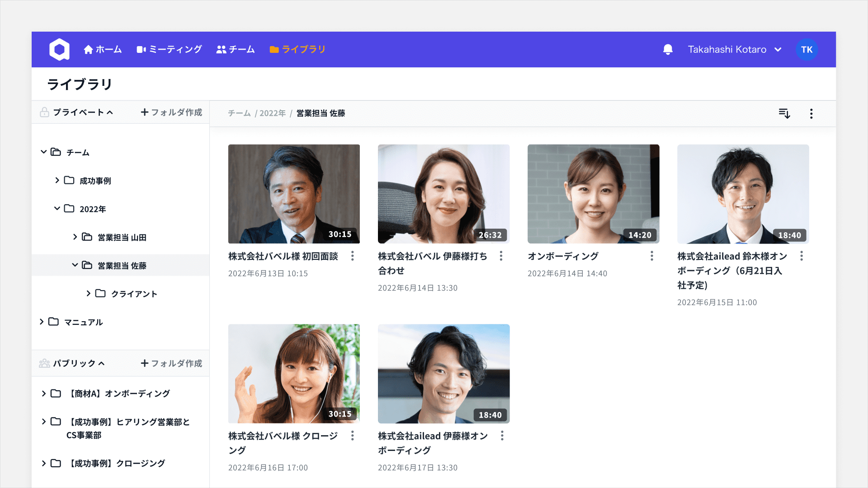Click the app logo in header
This screenshot has height=488, width=868.
point(59,49)
